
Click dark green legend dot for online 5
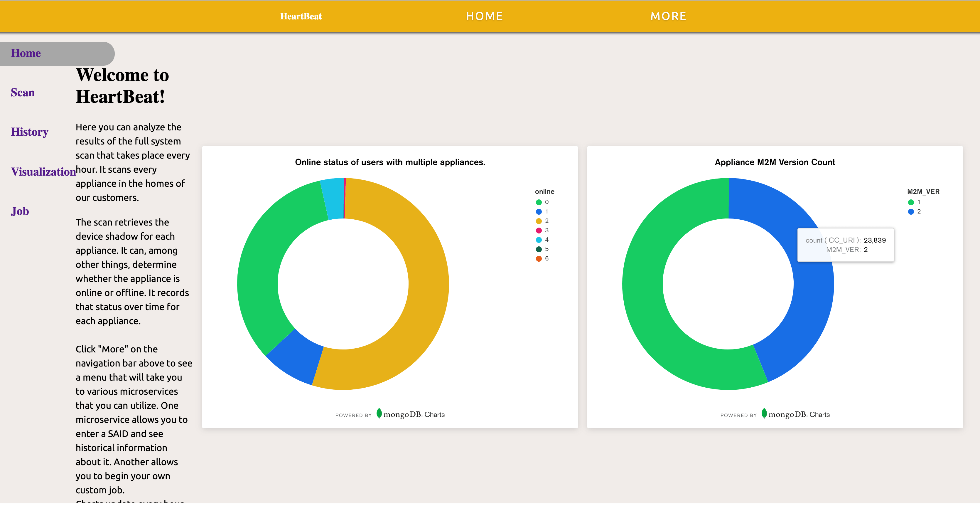[x=539, y=249]
